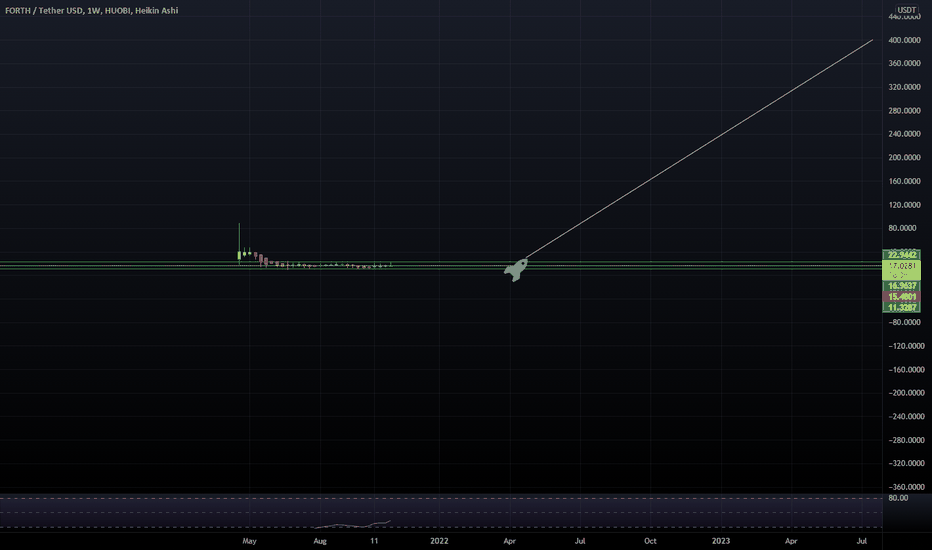Click the 11 date label on time axis

tap(374, 541)
